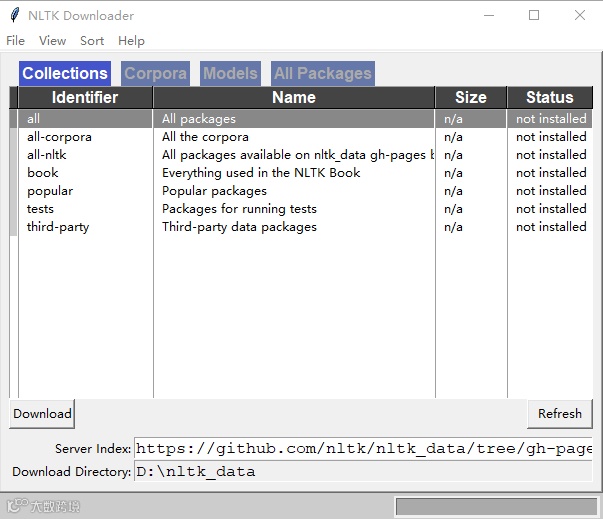Open the Sort menu

pos(92,41)
